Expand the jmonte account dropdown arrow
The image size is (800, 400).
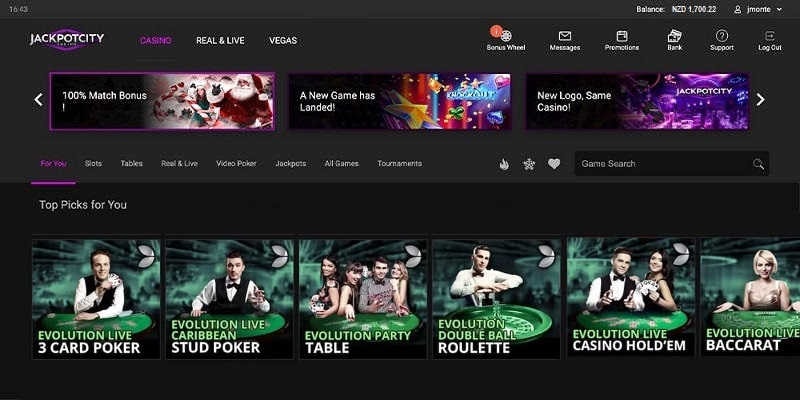coord(779,9)
